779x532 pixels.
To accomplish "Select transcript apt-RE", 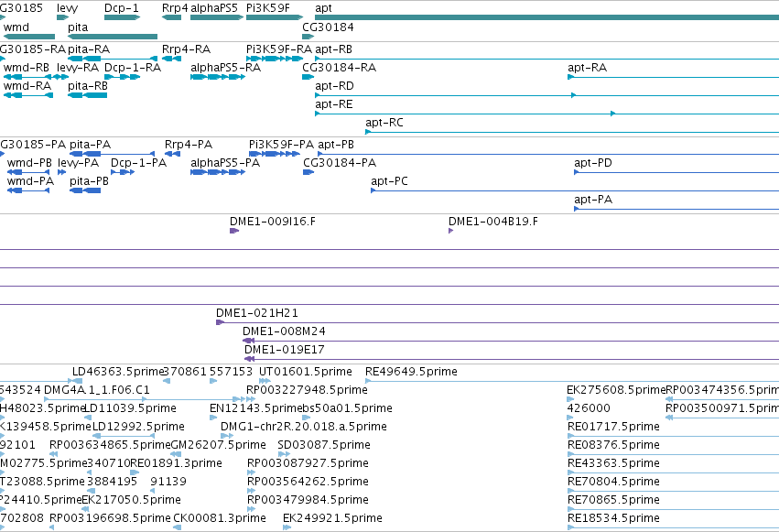I will pyautogui.click(x=334, y=104).
